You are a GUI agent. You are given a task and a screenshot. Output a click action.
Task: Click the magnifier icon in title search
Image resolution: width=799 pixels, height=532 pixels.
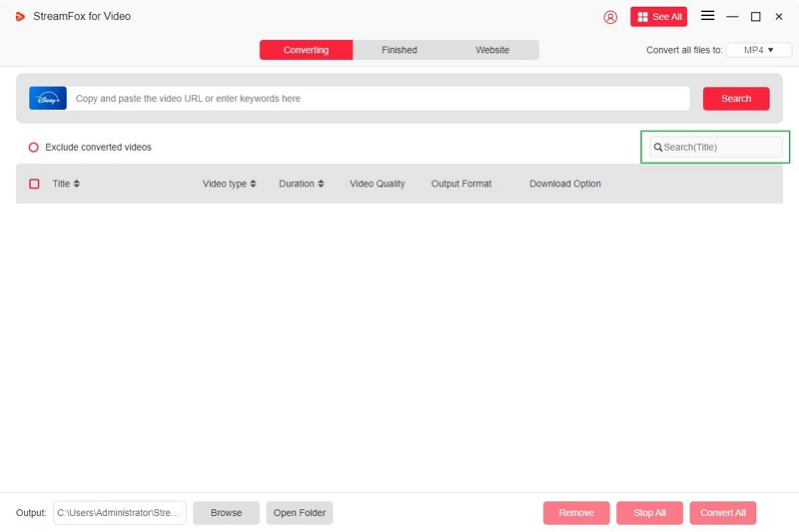658,148
